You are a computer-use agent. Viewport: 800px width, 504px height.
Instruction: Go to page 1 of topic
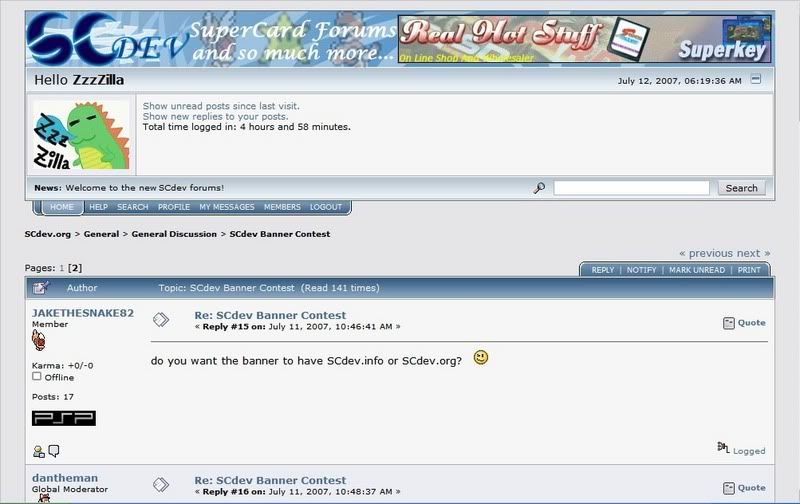coord(62,268)
